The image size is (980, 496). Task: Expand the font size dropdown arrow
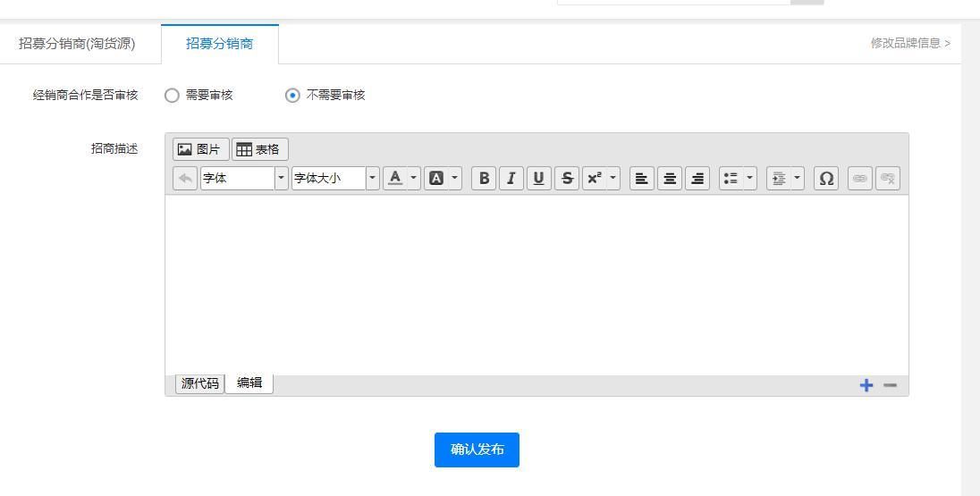[373, 179]
